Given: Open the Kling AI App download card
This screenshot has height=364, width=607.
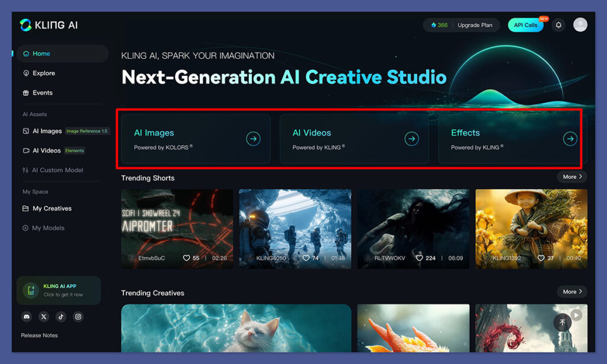Looking at the screenshot, I should [x=58, y=290].
